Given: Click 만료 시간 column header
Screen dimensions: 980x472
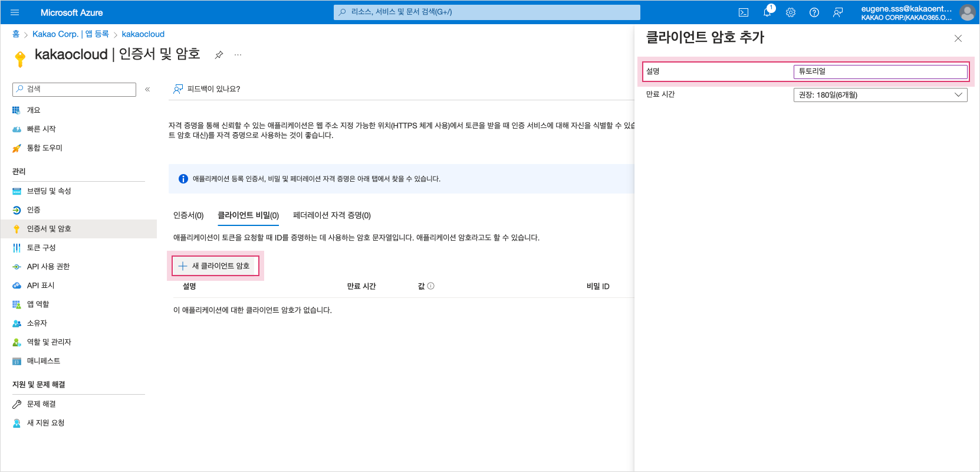Looking at the screenshot, I should tap(361, 286).
